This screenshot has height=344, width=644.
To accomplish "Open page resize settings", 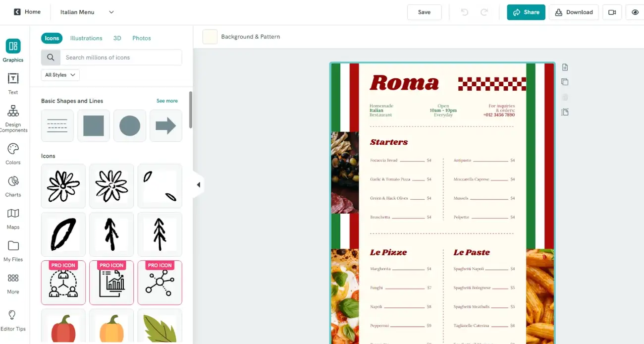I will click(565, 112).
